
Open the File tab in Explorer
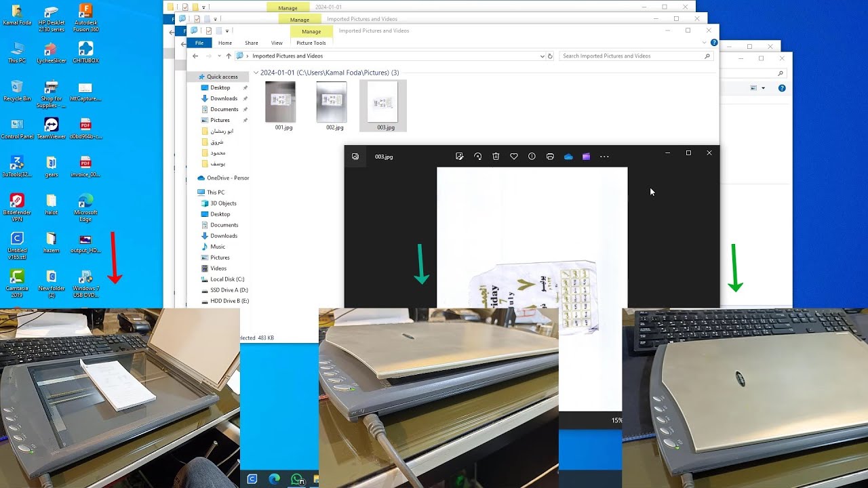click(x=199, y=43)
